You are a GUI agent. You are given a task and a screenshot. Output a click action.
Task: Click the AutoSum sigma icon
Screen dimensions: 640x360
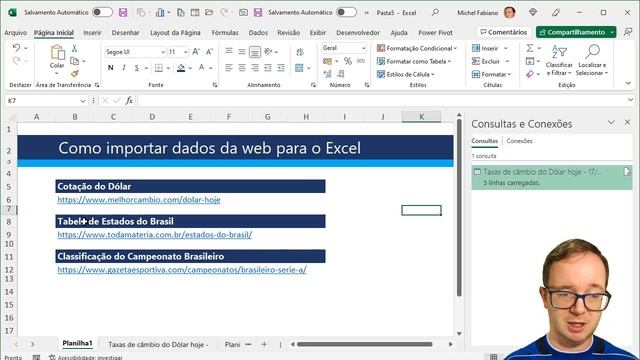pyautogui.click(x=530, y=48)
